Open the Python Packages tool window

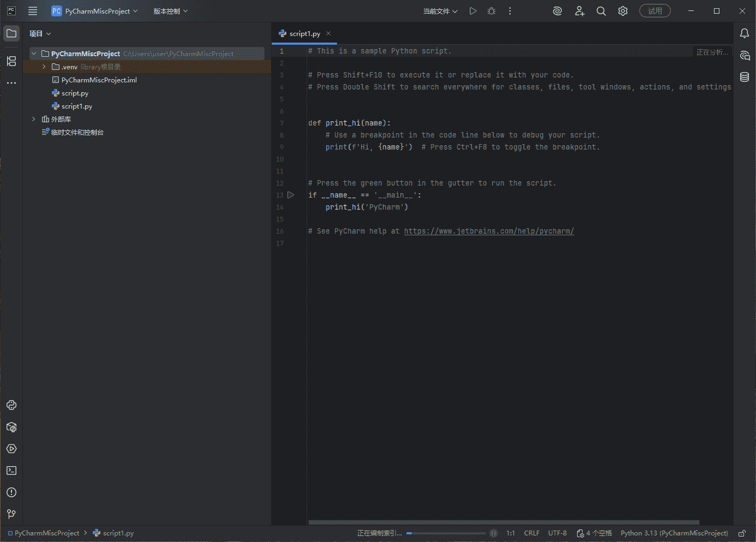click(11, 427)
